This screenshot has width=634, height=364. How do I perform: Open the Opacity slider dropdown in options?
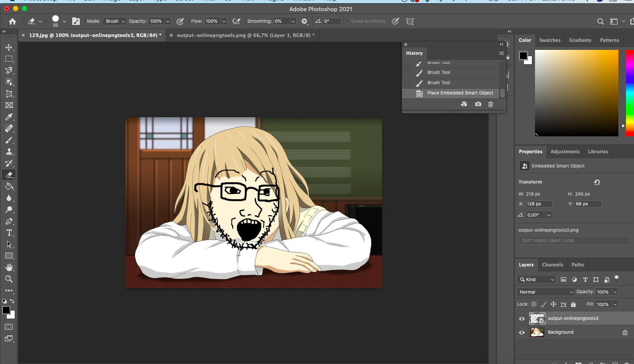pyautogui.click(x=168, y=21)
